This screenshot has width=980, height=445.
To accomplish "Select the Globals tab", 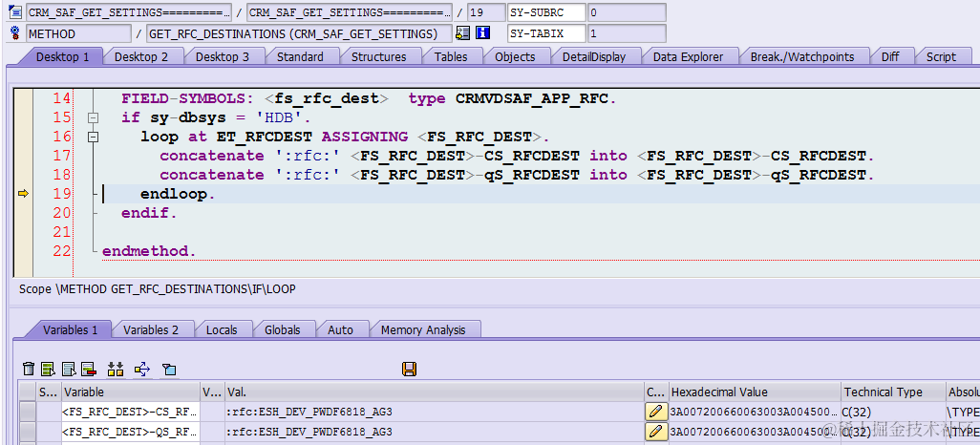I will (x=283, y=330).
